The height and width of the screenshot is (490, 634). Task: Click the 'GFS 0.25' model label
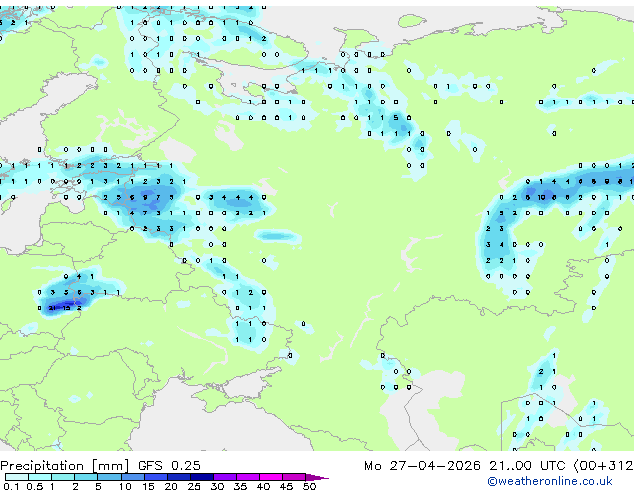169,466
